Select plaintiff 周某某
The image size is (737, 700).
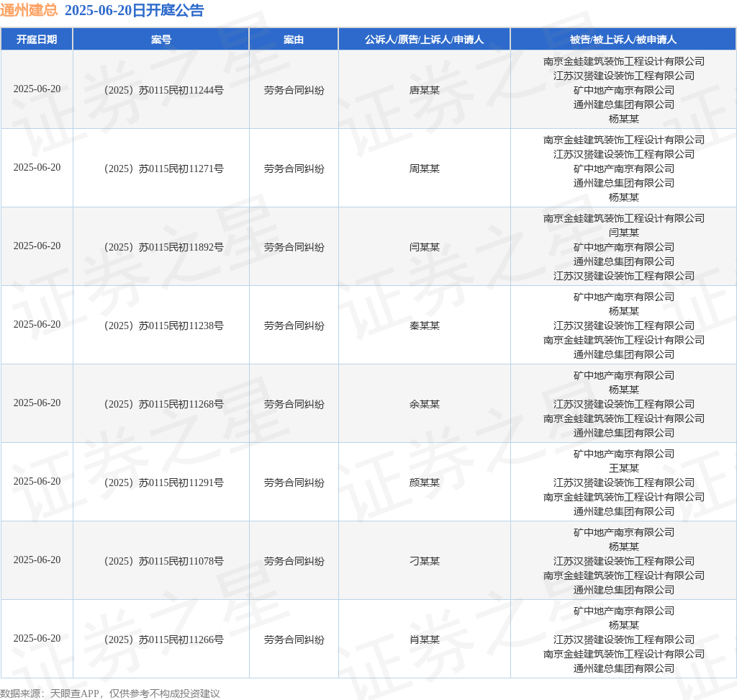pos(425,169)
